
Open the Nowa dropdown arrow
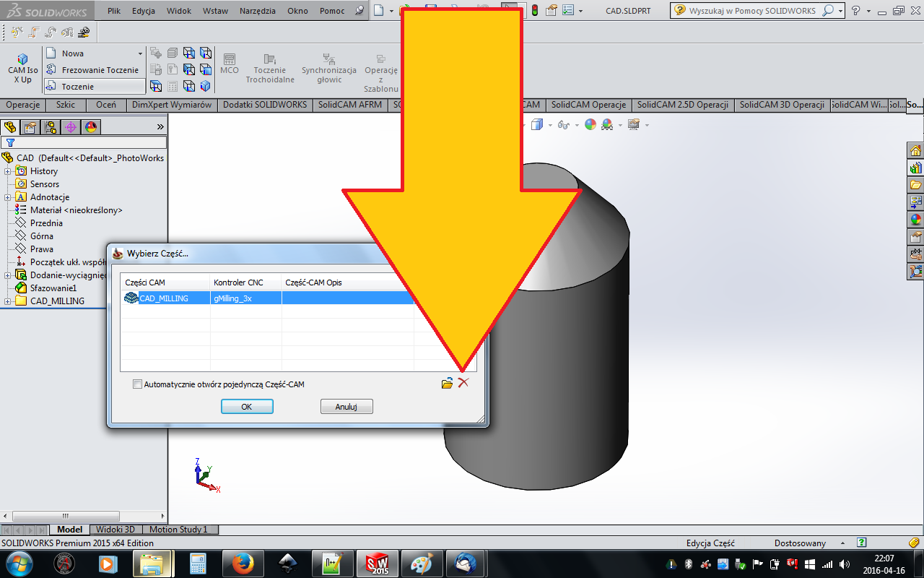[140, 53]
